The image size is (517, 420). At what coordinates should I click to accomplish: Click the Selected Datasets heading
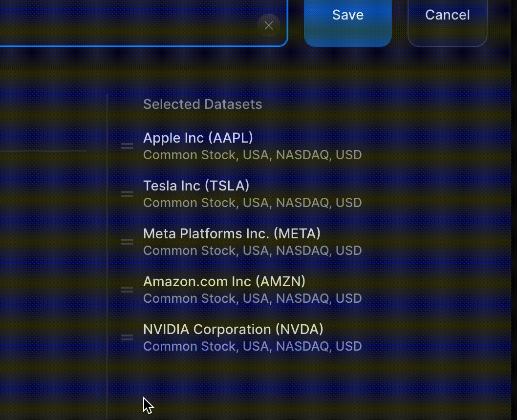(x=202, y=104)
